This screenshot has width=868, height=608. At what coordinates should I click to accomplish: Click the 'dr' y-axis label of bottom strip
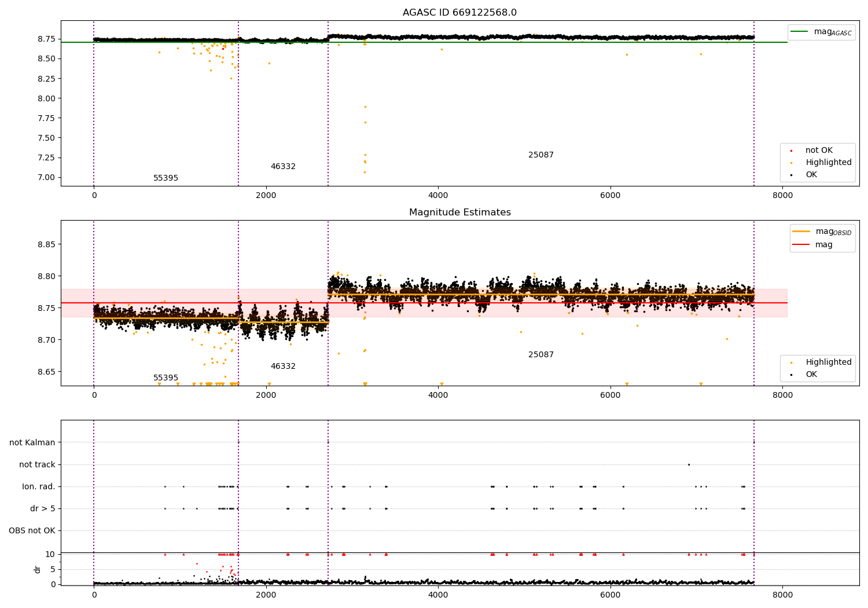pyautogui.click(x=38, y=569)
